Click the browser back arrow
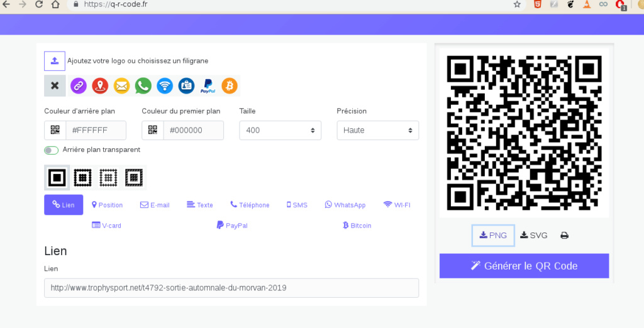 [x=6, y=4]
